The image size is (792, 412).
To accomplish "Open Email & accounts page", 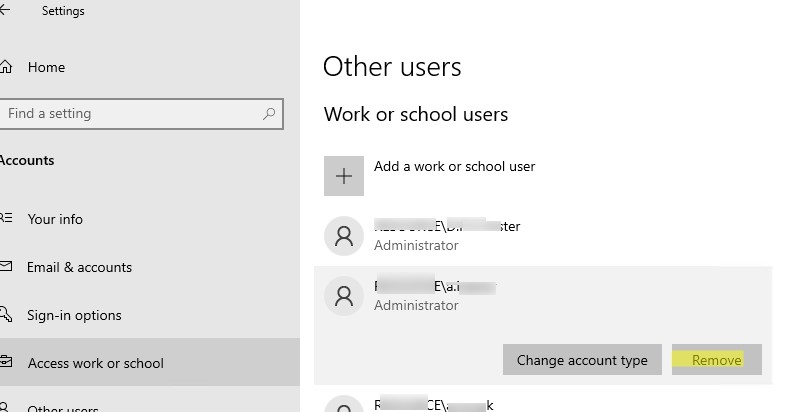I will tap(79, 267).
